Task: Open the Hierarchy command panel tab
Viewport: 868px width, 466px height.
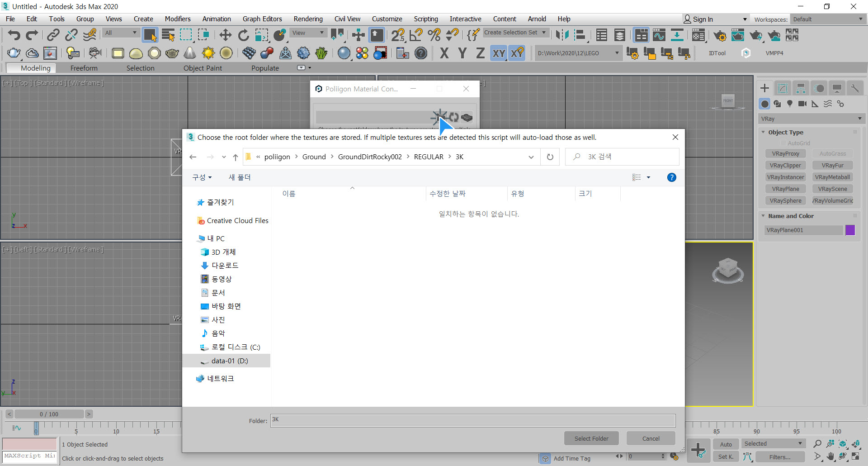Action: click(801, 88)
